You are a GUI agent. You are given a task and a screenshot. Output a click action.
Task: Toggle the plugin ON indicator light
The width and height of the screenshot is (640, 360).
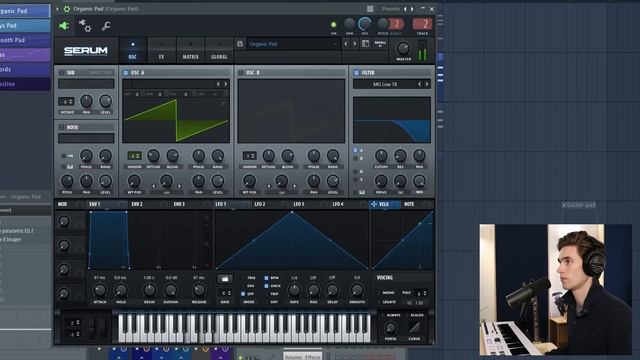[x=333, y=25]
